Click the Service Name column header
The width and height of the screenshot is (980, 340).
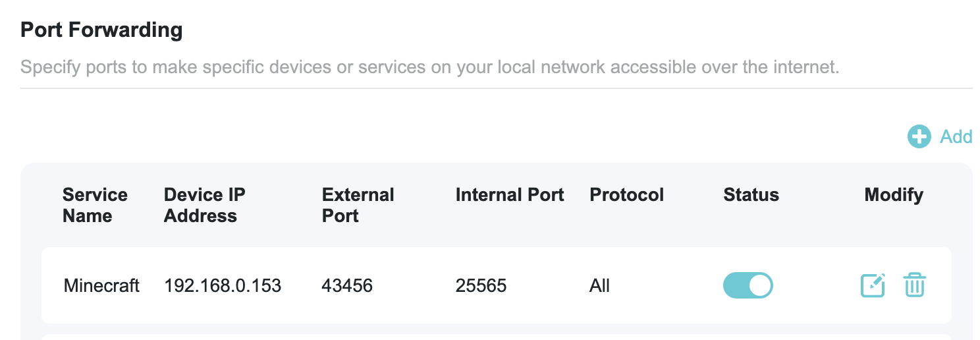coord(95,205)
